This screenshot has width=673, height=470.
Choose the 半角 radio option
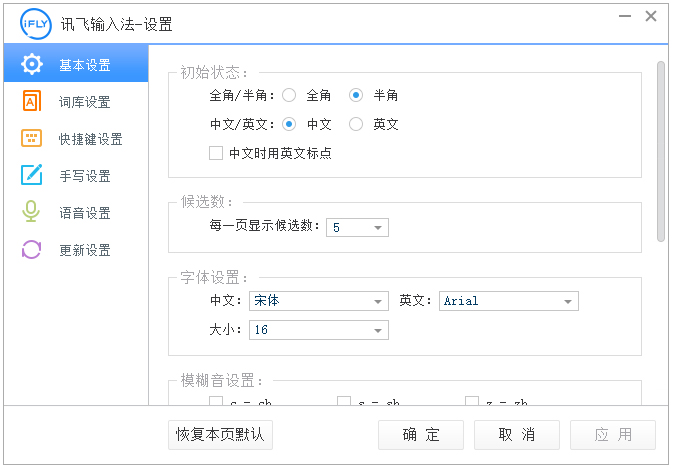point(356,96)
